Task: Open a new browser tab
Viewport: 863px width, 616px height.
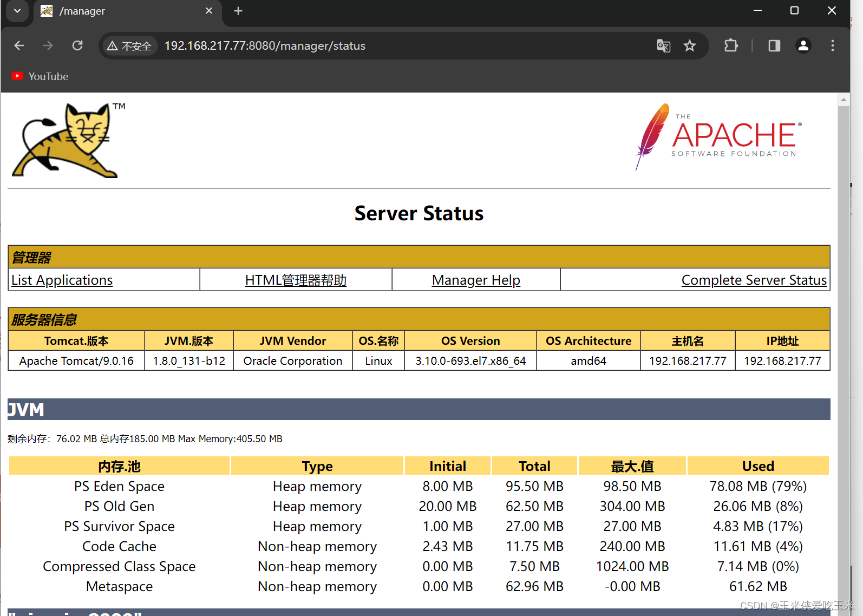Action: (238, 11)
